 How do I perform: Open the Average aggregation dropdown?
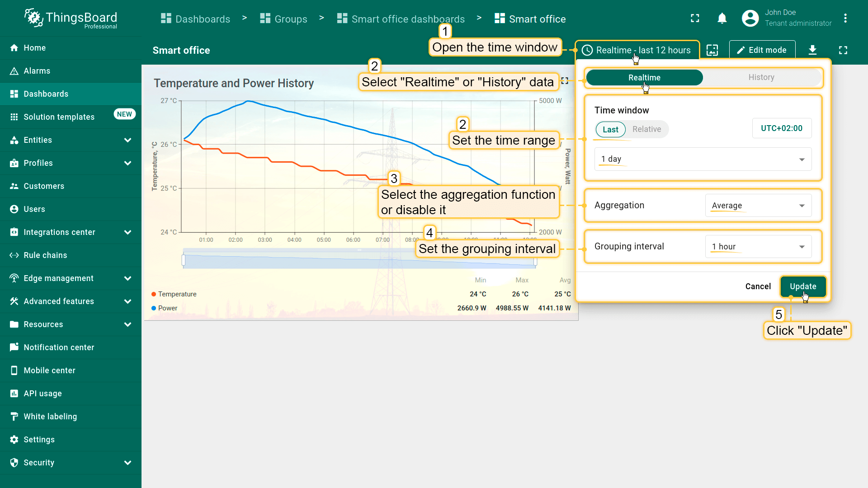tap(758, 206)
